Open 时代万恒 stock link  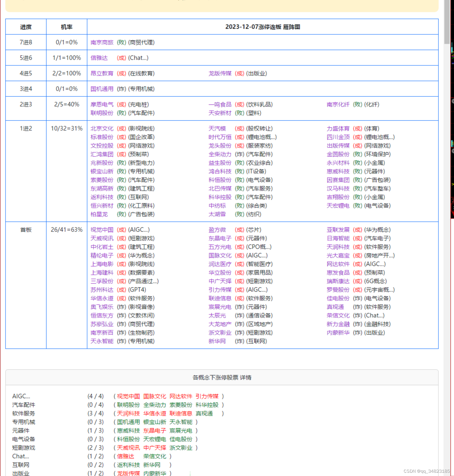coord(220,137)
